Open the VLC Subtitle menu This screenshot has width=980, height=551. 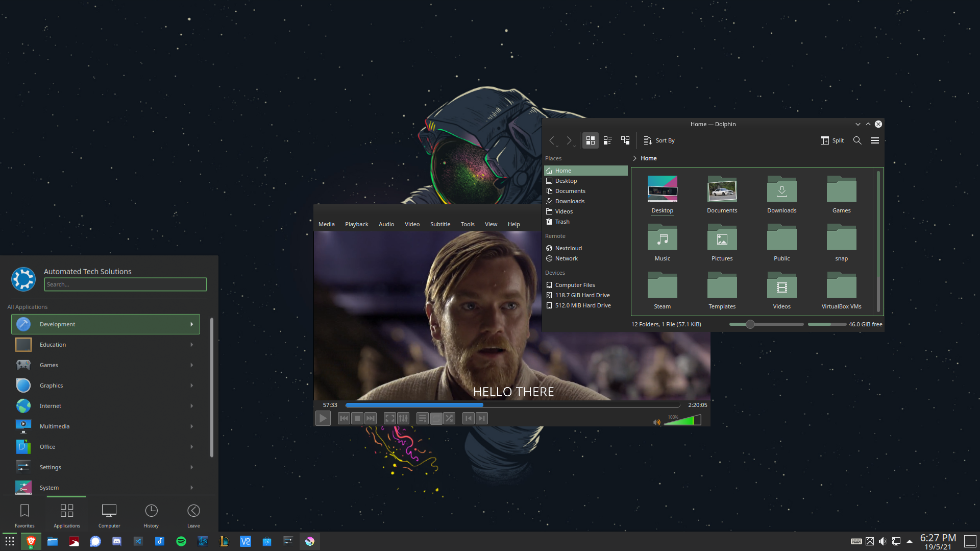tap(440, 224)
